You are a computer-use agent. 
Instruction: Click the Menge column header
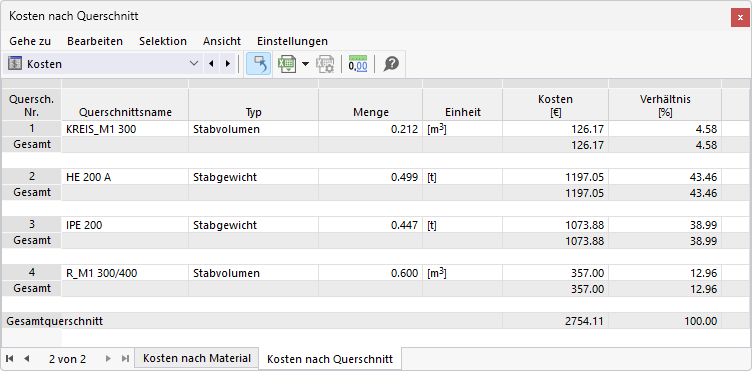click(371, 104)
